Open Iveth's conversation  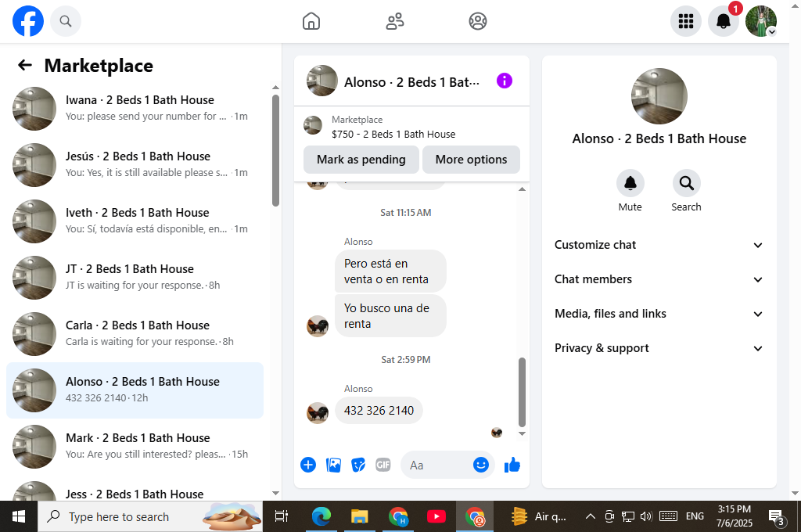(x=135, y=221)
